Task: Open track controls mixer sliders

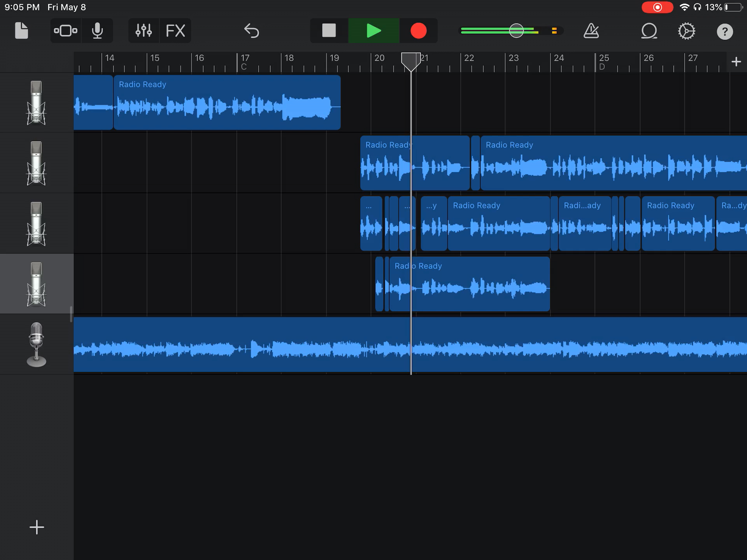Action: 144,31
